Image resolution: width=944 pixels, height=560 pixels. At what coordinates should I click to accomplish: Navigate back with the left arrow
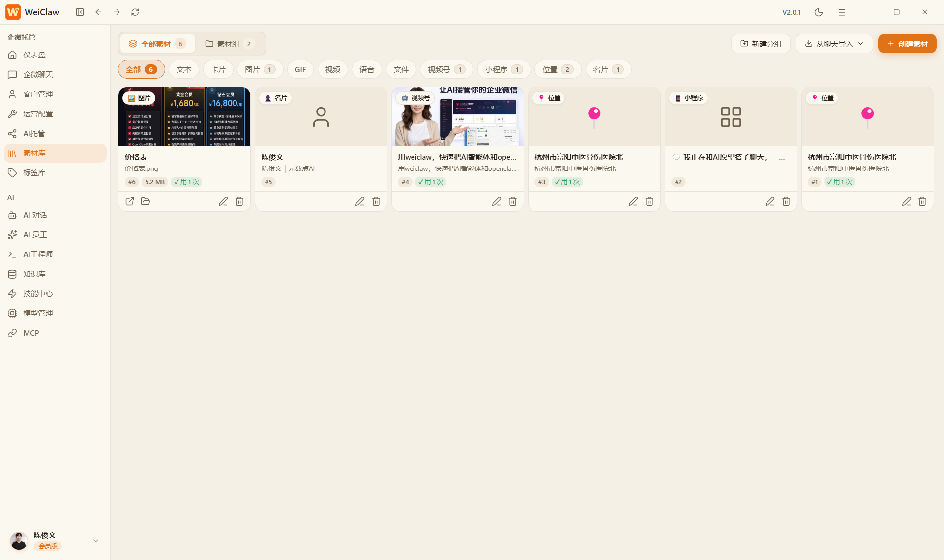[98, 12]
